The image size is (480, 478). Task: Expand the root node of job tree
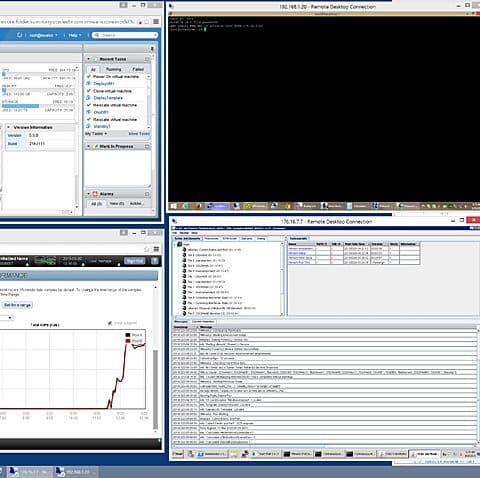click(175, 244)
